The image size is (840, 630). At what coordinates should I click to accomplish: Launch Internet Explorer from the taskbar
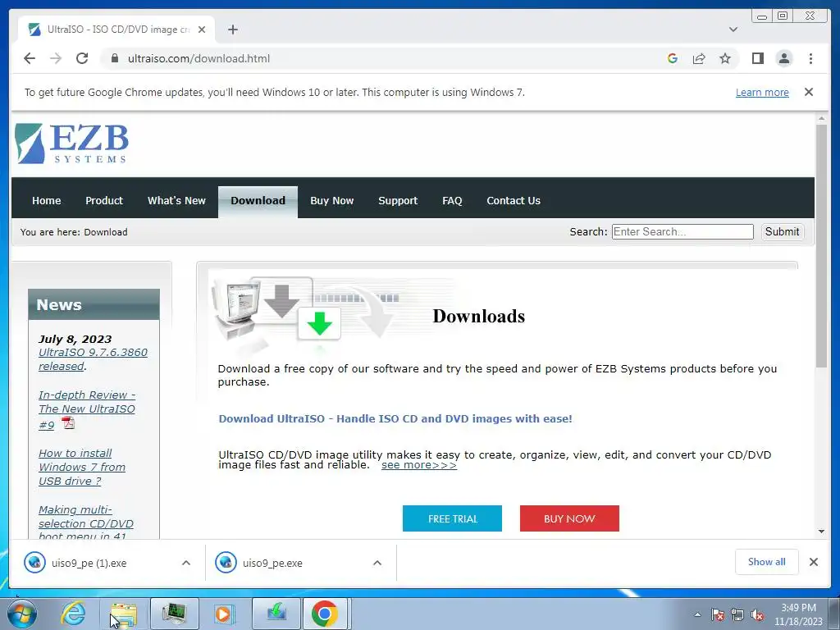click(x=73, y=614)
